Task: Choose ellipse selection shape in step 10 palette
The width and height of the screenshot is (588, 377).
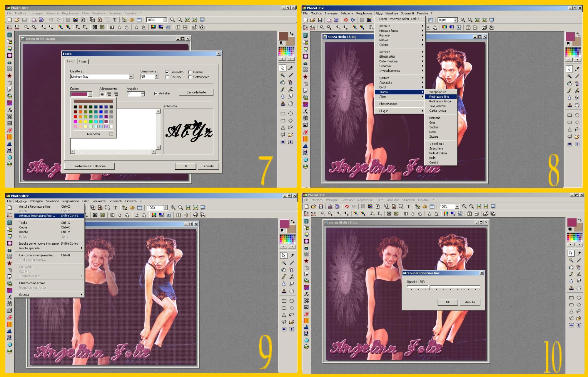Action: point(579,298)
